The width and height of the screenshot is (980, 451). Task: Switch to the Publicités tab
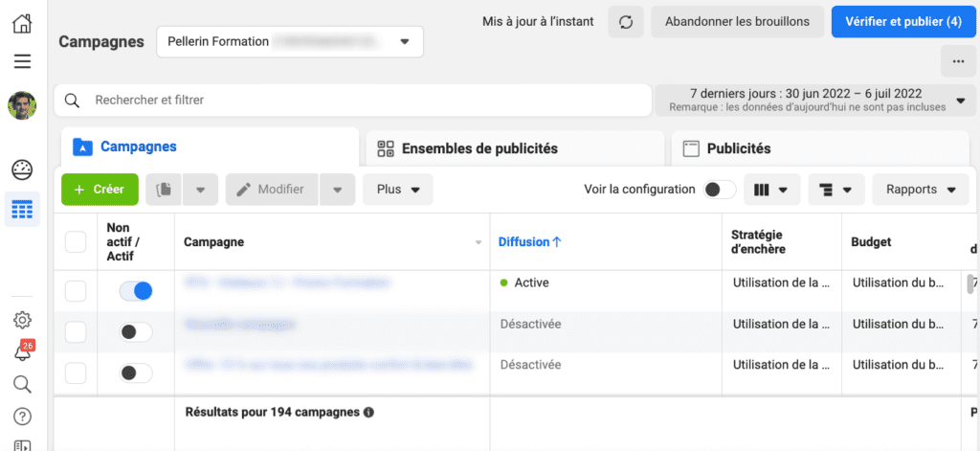pos(738,148)
